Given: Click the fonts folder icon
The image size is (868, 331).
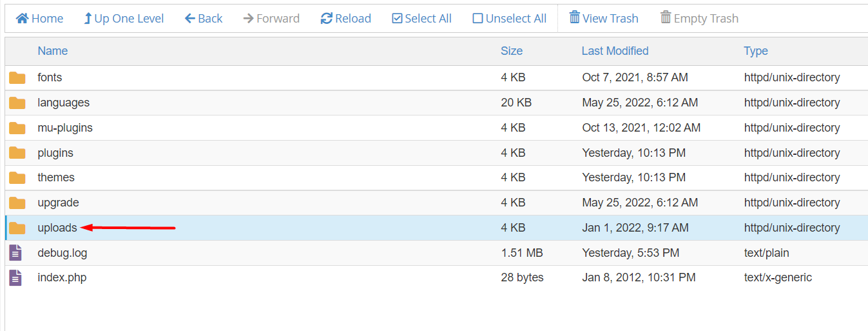Looking at the screenshot, I should tap(17, 78).
